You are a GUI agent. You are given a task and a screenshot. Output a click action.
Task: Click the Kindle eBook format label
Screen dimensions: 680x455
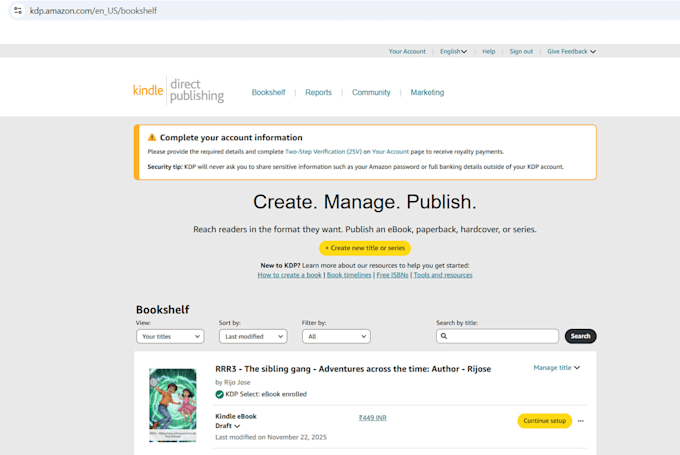tap(236, 416)
